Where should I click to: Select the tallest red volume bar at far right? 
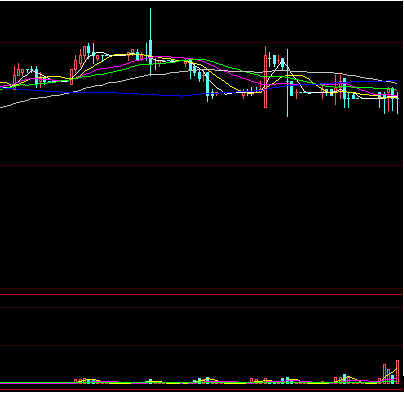pos(397,372)
